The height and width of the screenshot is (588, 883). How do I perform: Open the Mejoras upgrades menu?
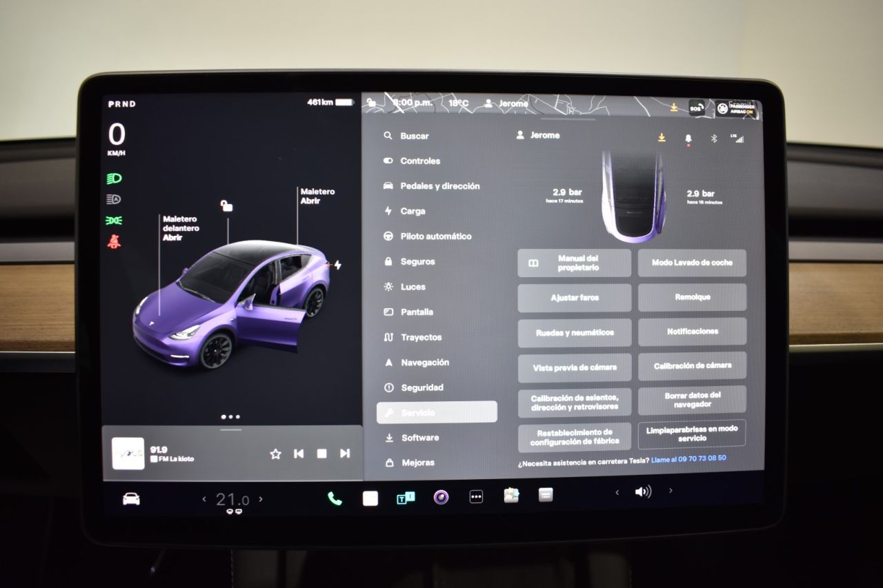pos(409,463)
